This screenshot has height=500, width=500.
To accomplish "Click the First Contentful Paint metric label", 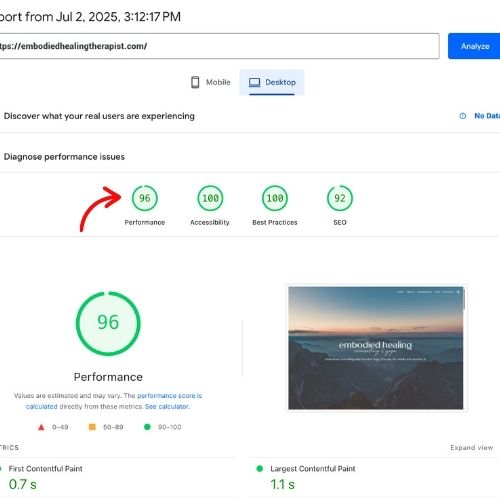I will pos(45,469).
